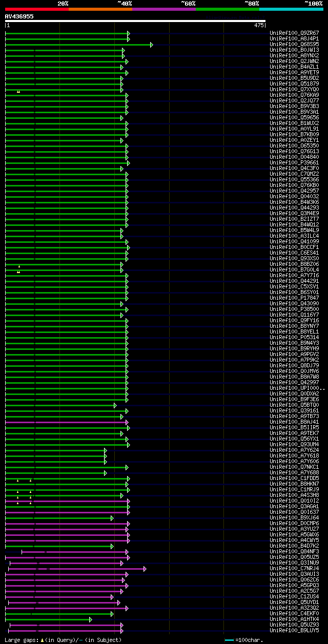Select hit label UniRef100_Q93XS0
Viewport: 328px width, 644px height.
tap(294, 258)
